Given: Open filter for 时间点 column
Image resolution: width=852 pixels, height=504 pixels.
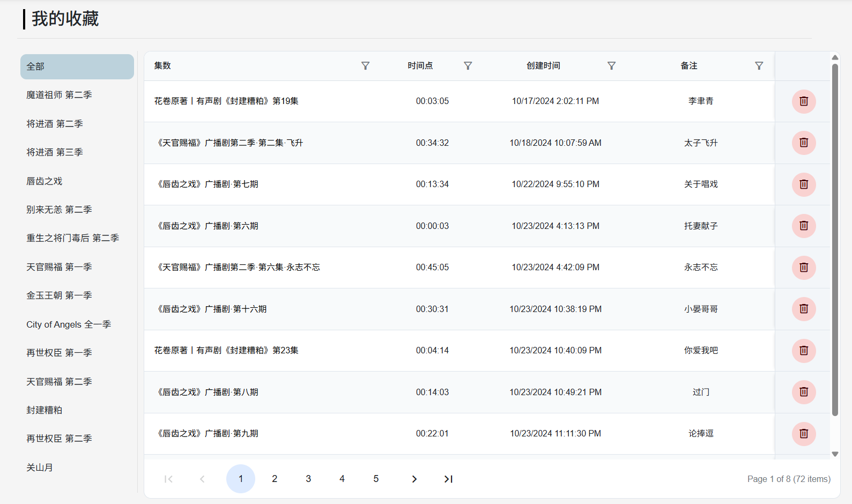Looking at the screenshot, I should (468, 66).
